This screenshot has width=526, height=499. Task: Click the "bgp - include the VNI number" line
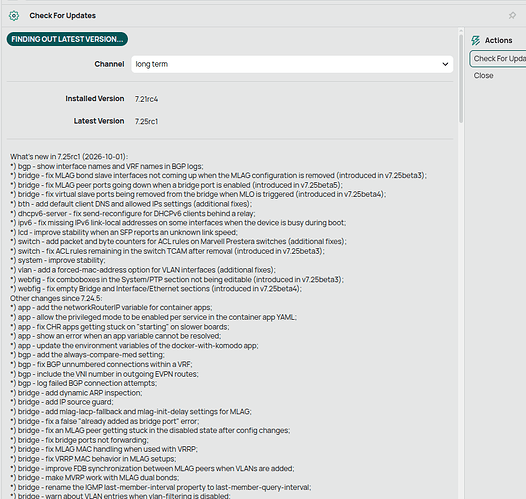click(104, 374)
